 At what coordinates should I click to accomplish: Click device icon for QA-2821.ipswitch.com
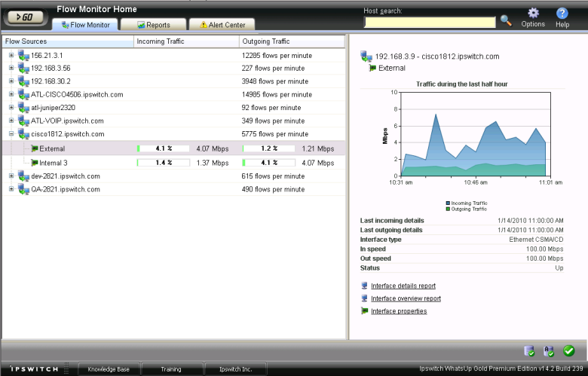[x=23, y=189]
